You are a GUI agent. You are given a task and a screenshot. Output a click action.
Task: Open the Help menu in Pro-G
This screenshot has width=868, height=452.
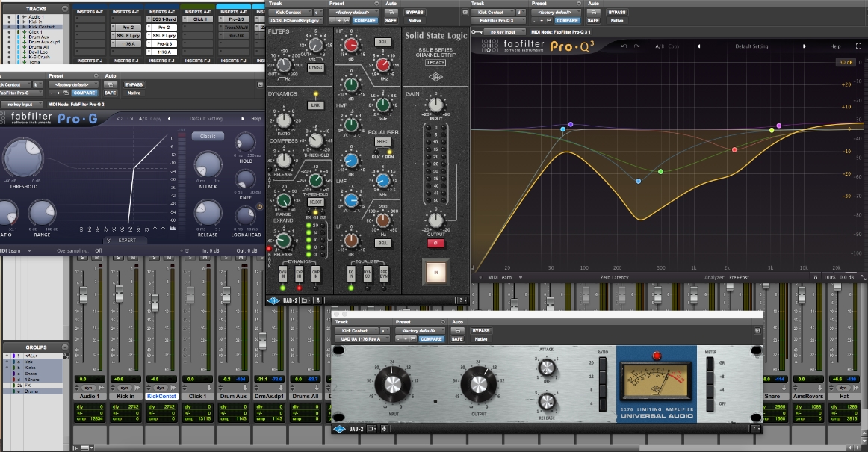pos(255,119)
